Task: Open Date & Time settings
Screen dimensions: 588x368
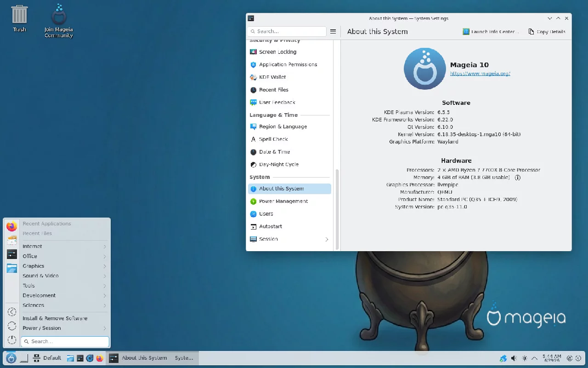Action: point(289,152)
